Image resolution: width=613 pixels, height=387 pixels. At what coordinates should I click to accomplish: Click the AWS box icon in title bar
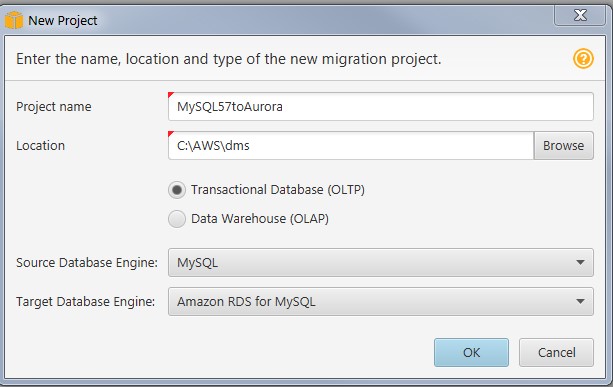14,20
